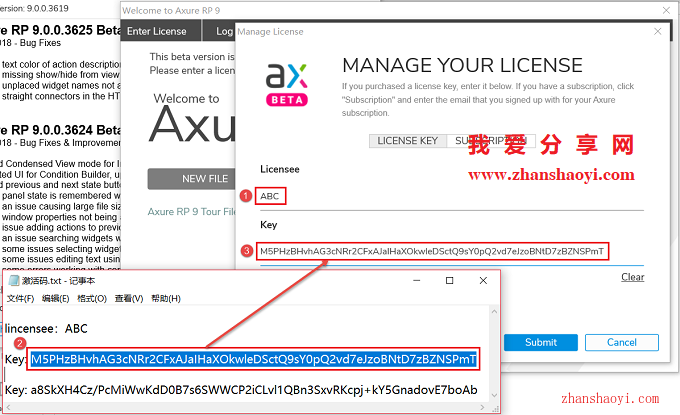Click the 'lincensee: ABC' line in Notepad
This screenshot has width=680, height=415.
(x=46, y=329)
